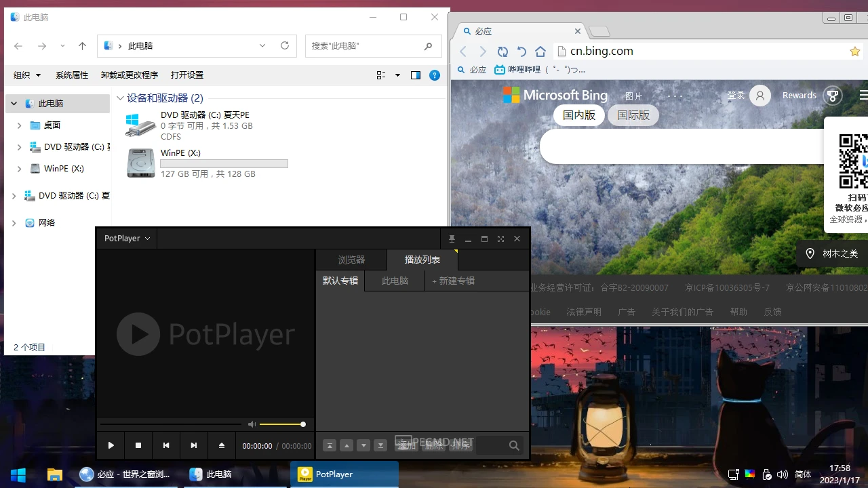Click the 删除 button in playlist panel
This screenshot has width=868, height=488.
coord(433,445)
